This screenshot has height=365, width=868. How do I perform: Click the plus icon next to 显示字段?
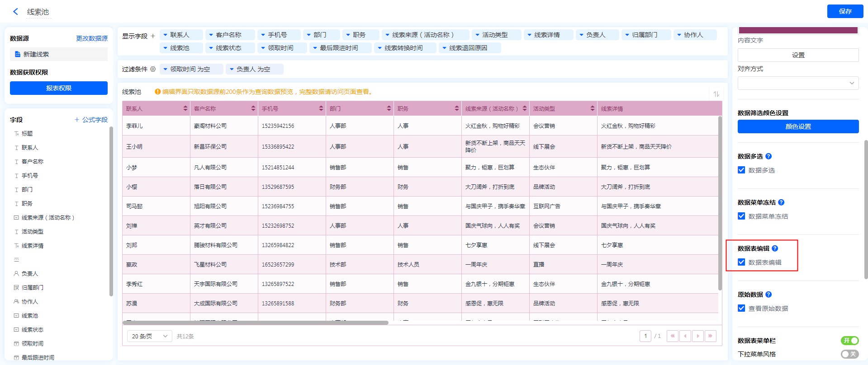tap(153, 36)
